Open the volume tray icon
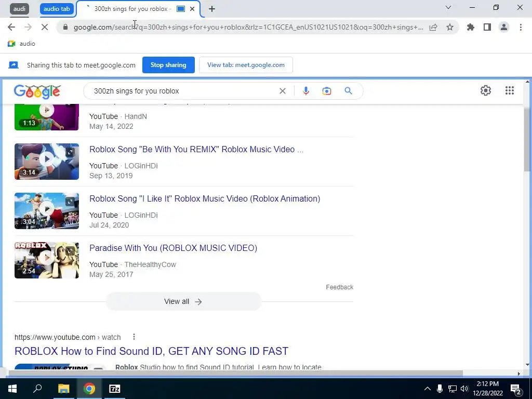The image size is (532, 399). 464,389
